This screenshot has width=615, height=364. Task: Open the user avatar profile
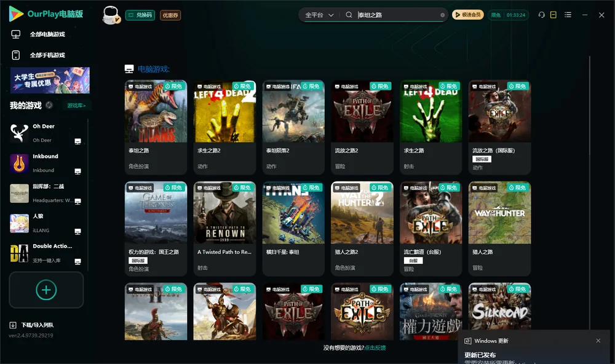tap(111, 15)
